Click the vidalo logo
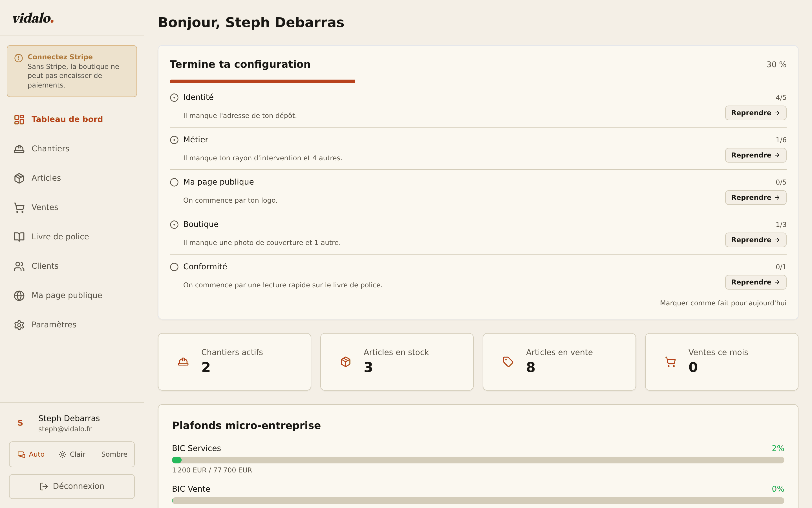This screenshot has height=508, width=812. click(33, 18)
